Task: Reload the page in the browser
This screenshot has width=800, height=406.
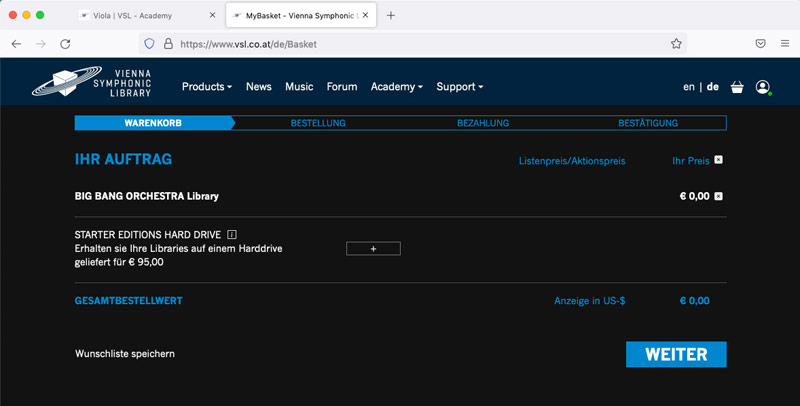Action: click(x=65, y=44)
